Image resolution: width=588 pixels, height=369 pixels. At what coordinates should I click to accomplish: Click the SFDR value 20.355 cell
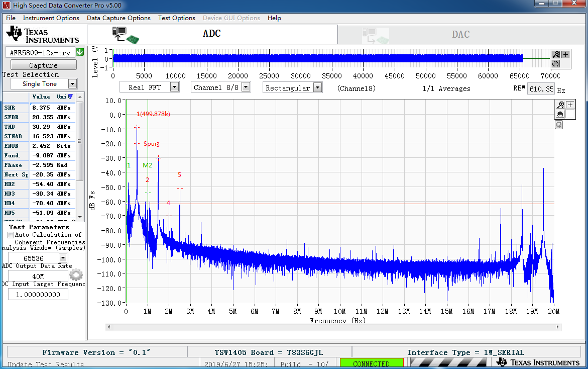(x=42, y=117)
